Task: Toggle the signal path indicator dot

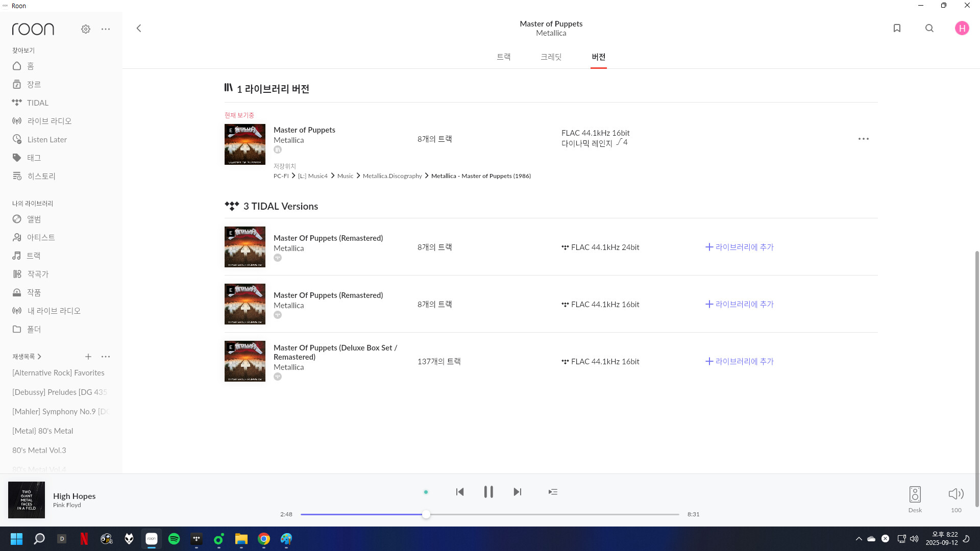Action: [x=426, y=492]
